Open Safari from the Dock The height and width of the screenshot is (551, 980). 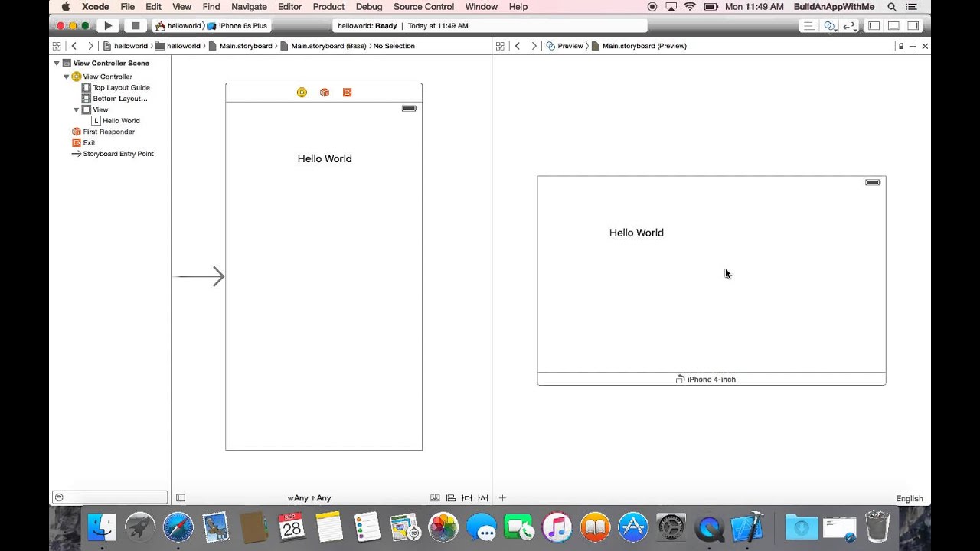(x=178, y=527)
